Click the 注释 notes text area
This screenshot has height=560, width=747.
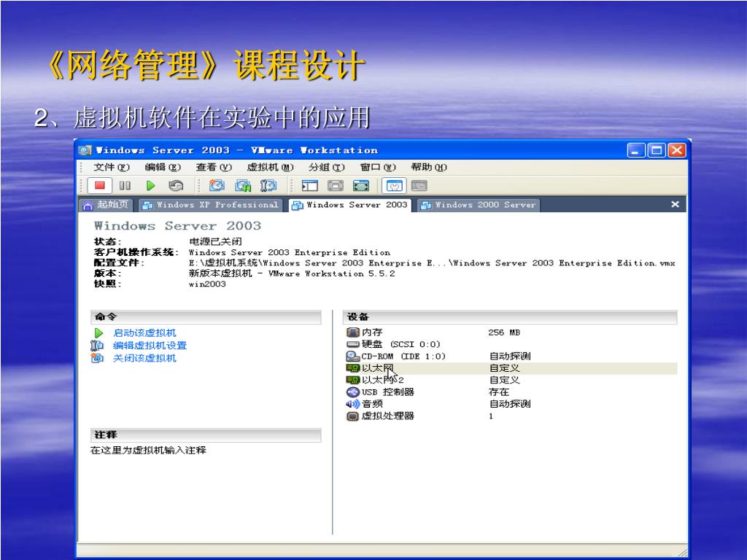(x=148, y=450)
